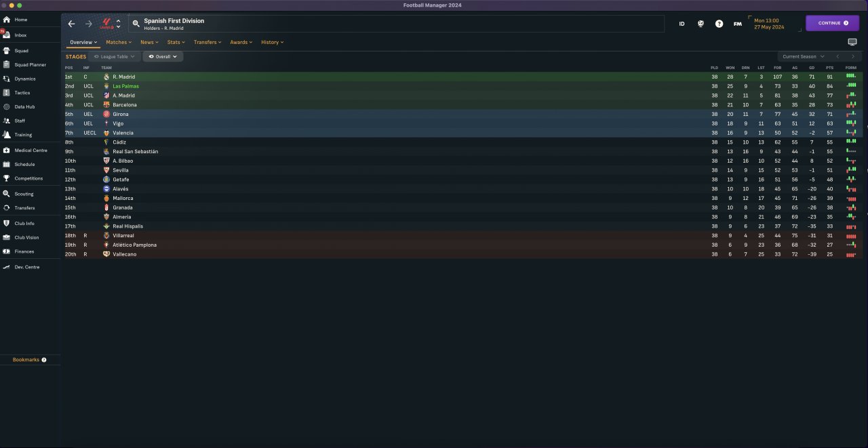
Task: Open Competitions in the sidebar
Action: click(30, 178)
